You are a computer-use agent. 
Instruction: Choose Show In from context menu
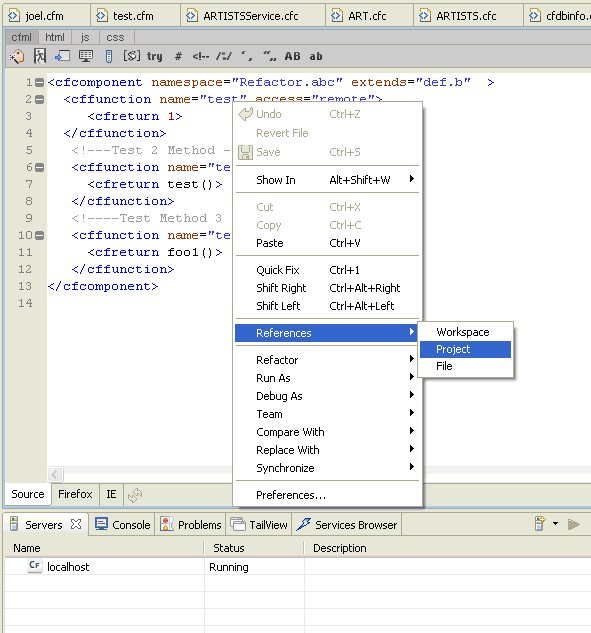coord(327,180)
